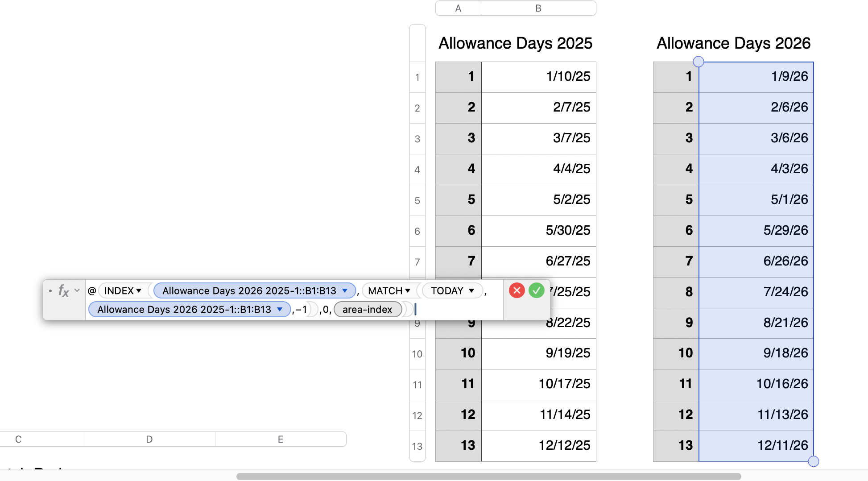Open the chevron menu beside fx

point(77,290)
